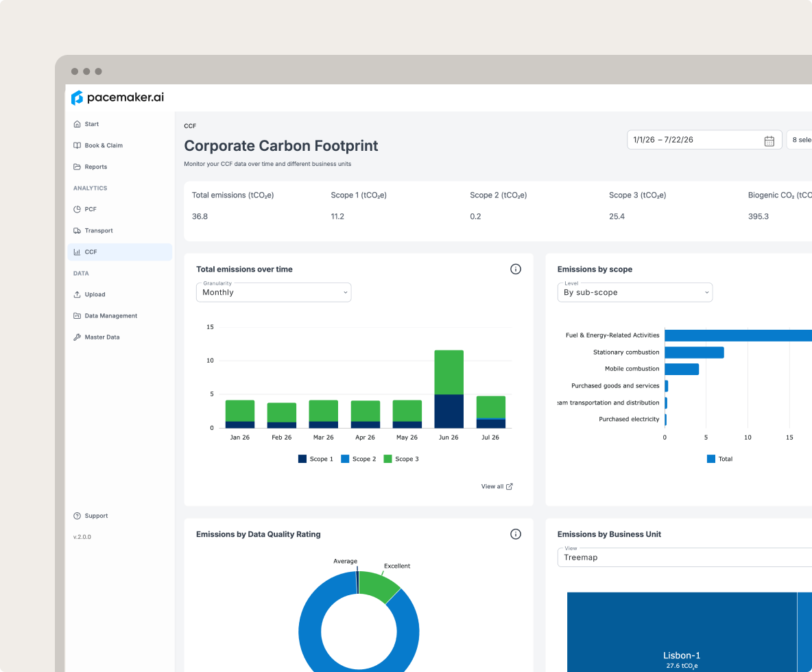Image resolution: width=812 pixels, height=672 pixels.
Task: Toggle Scope 2 legend series
Action: point(359,459)
